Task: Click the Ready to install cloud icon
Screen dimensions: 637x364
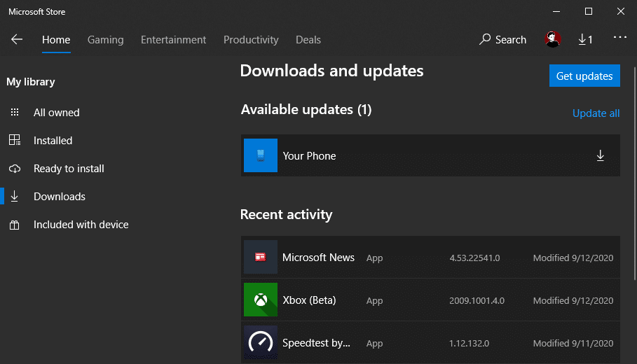Action: [x=15, y=169]
